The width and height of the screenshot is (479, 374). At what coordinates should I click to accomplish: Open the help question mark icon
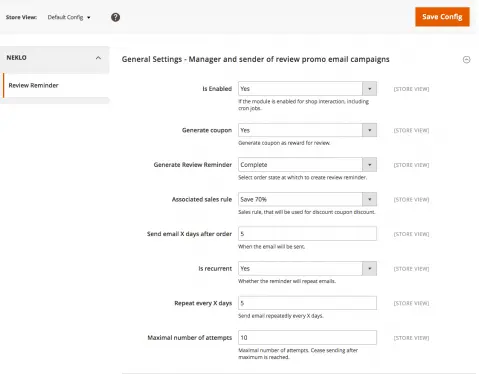click(115, 17)
